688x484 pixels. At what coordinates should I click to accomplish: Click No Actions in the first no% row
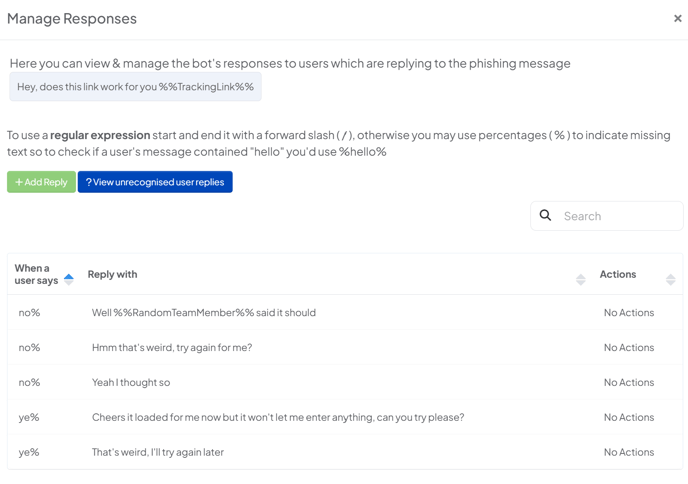[x=629, y=312]
